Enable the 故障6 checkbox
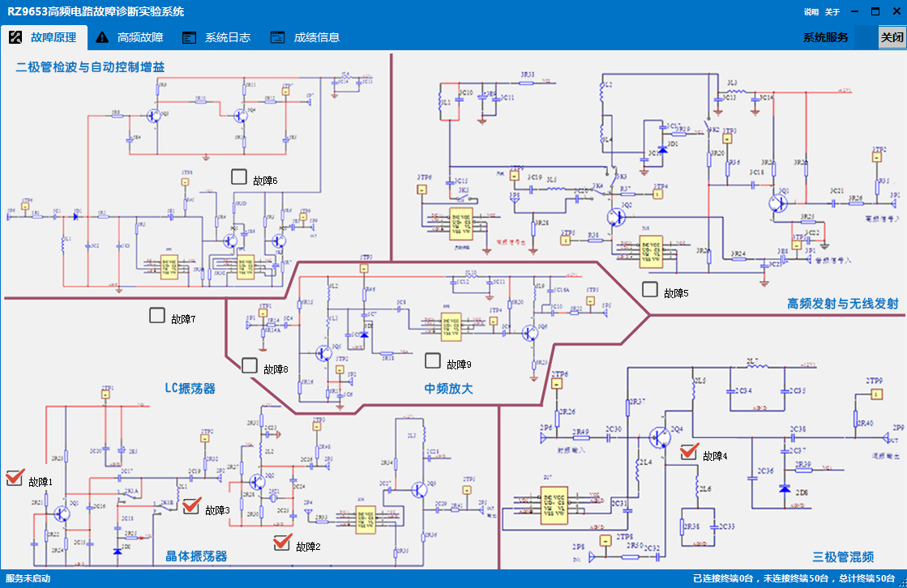The image size is (907, 588). coord(238,177)
